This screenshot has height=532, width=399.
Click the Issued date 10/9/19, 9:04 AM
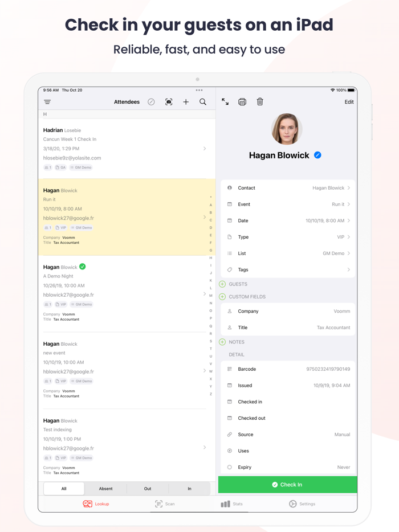pos(332,386)
